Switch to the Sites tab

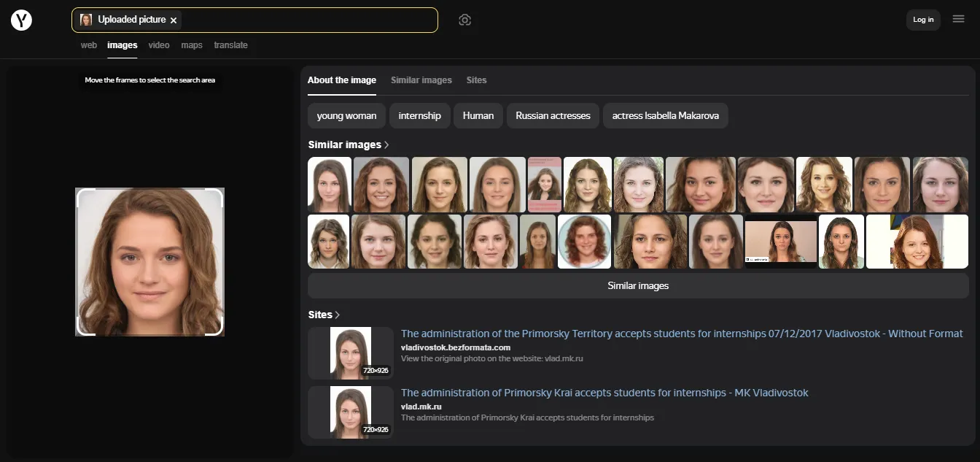(476, 80)
